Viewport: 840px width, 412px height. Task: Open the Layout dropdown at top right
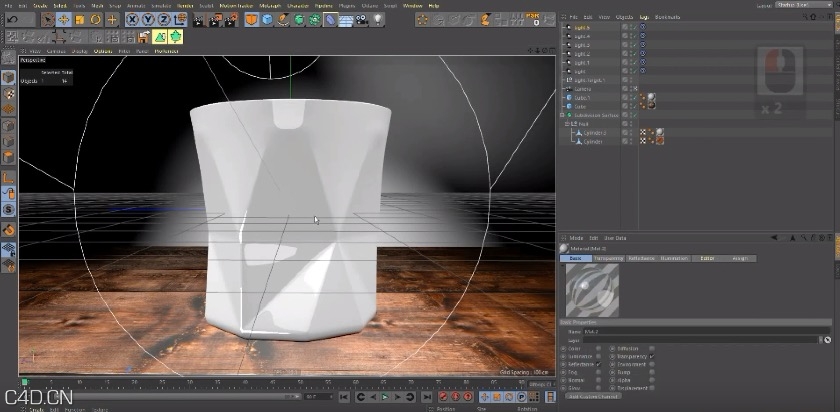tap(805, 5)
